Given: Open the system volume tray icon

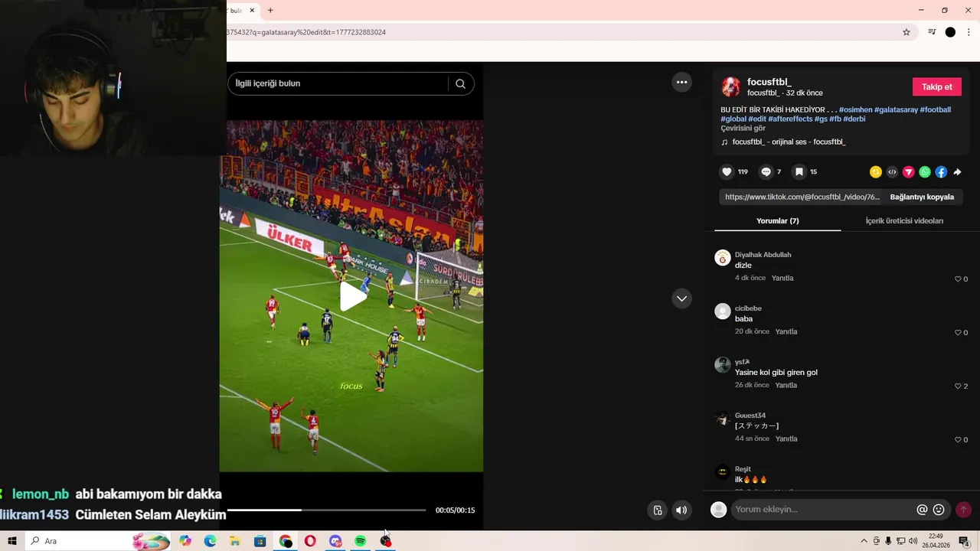Looking at the screenshot, I should coord(913,541).
